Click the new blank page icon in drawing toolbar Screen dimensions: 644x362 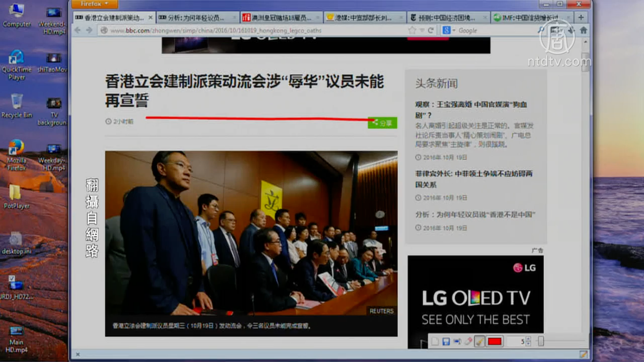(x=435, y=341)
